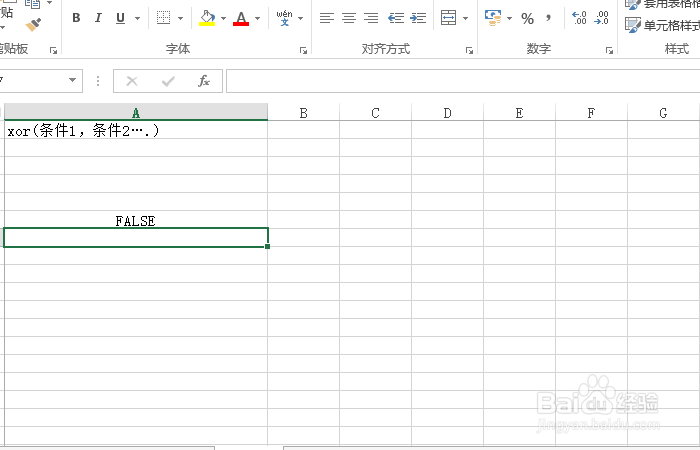Select column D header

pyautogui.click(x=447, y=113)
